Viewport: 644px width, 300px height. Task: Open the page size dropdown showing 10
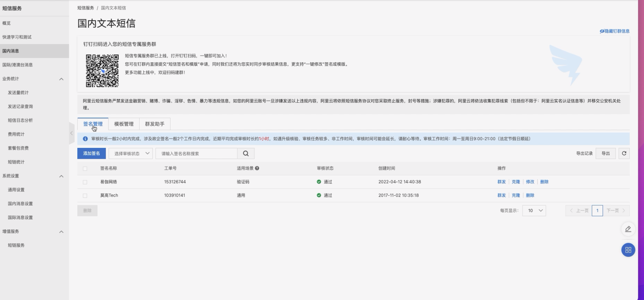pyautogui.click(x=534, y=210)
